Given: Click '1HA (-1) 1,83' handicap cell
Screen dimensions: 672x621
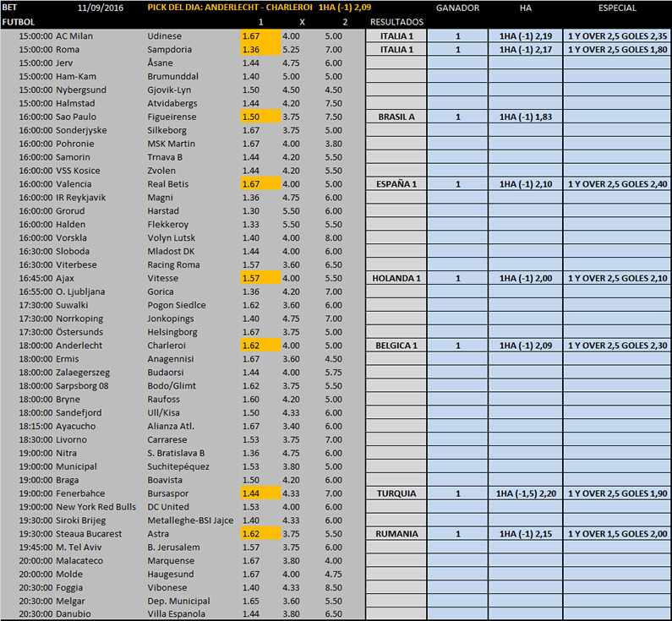Looking at the screenshot, I should click(x=526, y=117).
